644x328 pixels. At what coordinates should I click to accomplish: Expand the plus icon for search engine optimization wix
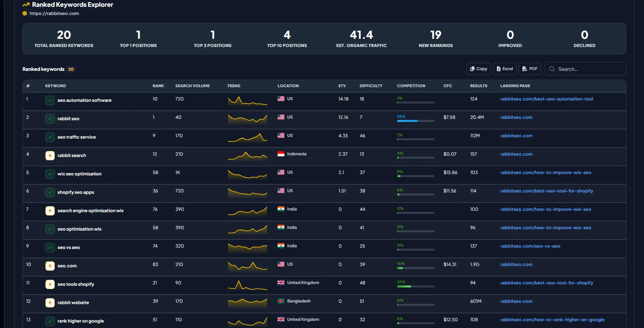click(50, 211)
